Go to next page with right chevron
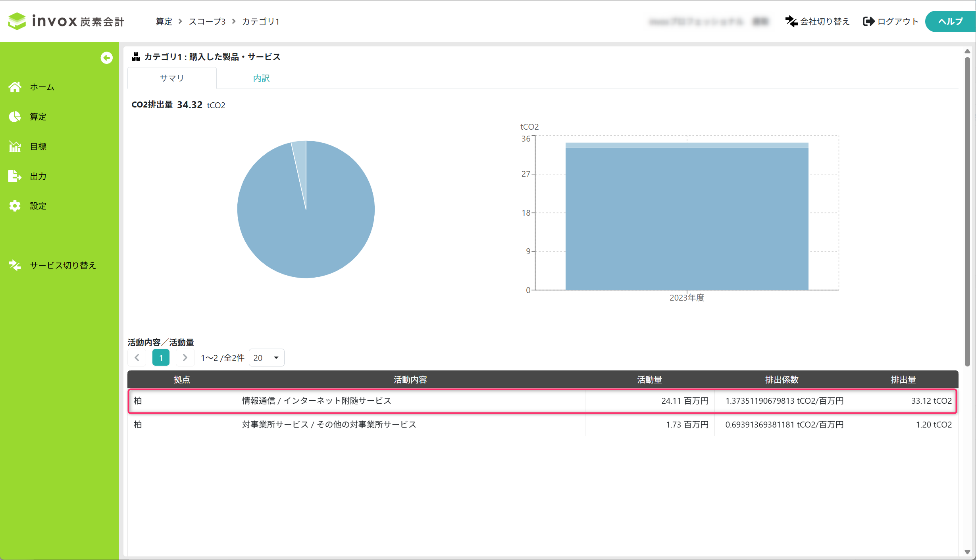 click(185, 358)
